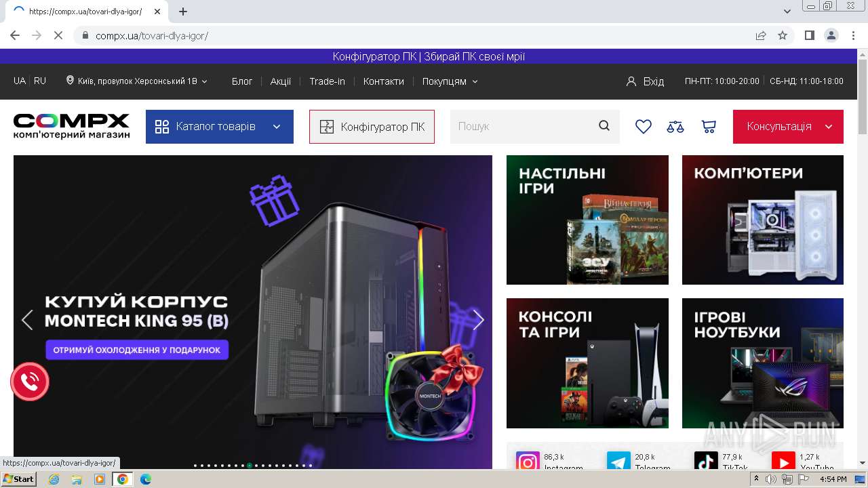Open Internet Explorer from the taskbar

point(54,479)
